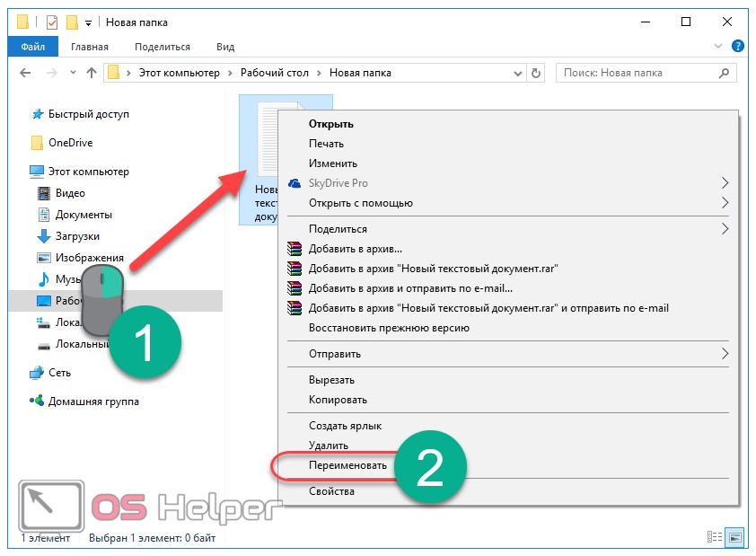Screen dimensions: 756x556
Task: Refresh the folder with the reload icon
Action: pyautogui.click(x=536, y=73)
